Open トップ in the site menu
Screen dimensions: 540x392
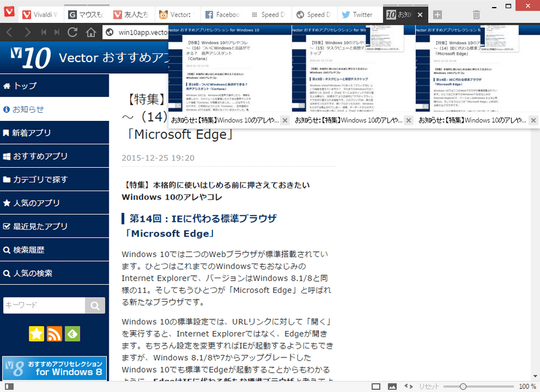point(55,86)
